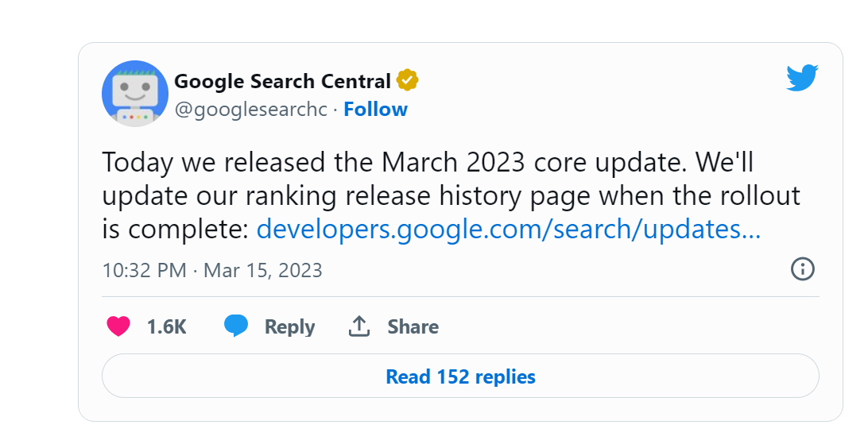Click the divider line above the like button
Viewport: 868px width, 440px height.
point(460,297)
